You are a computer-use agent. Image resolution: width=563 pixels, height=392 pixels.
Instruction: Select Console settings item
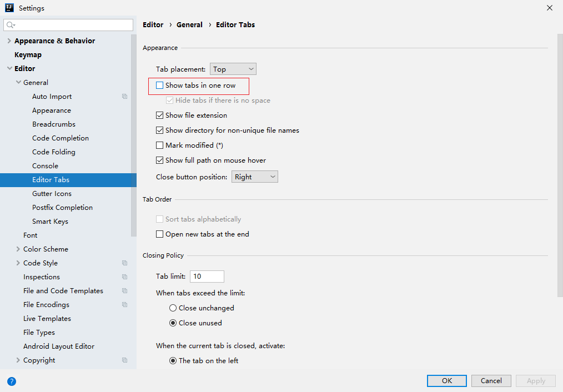click(x=45, y=165)
